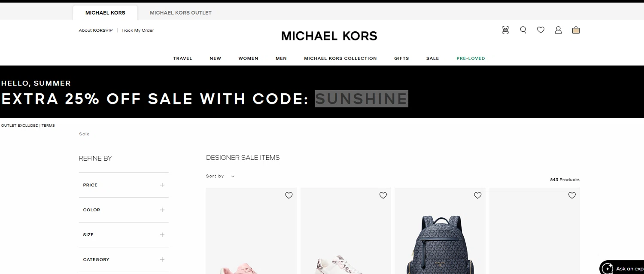Favorite the pink sneaker product

pyautogui.click(x=289, y=195)
